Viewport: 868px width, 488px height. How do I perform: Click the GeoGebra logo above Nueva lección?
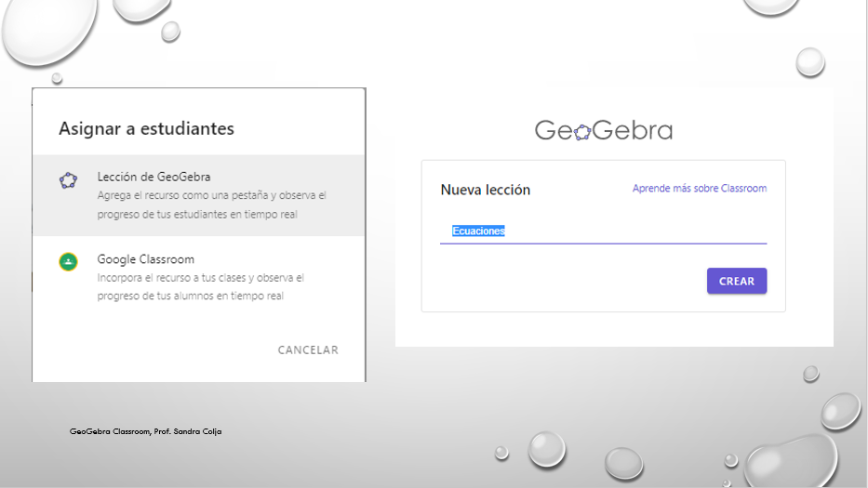[604, 130]
